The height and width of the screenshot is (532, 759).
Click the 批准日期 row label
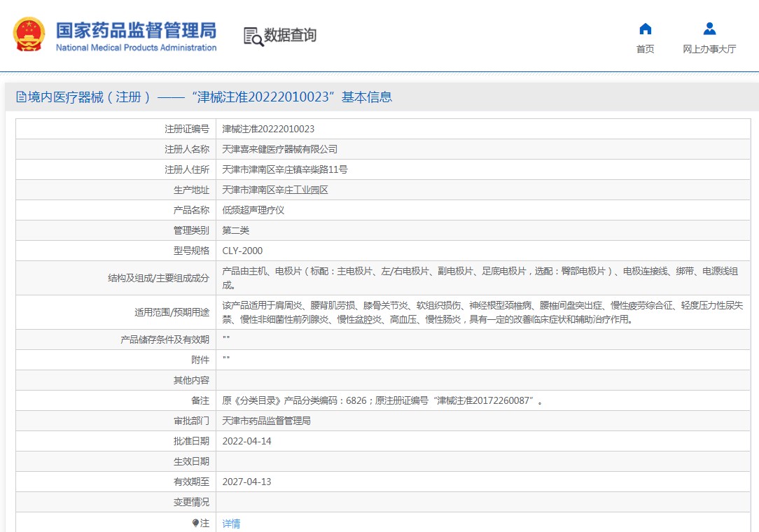coord(191,441)
